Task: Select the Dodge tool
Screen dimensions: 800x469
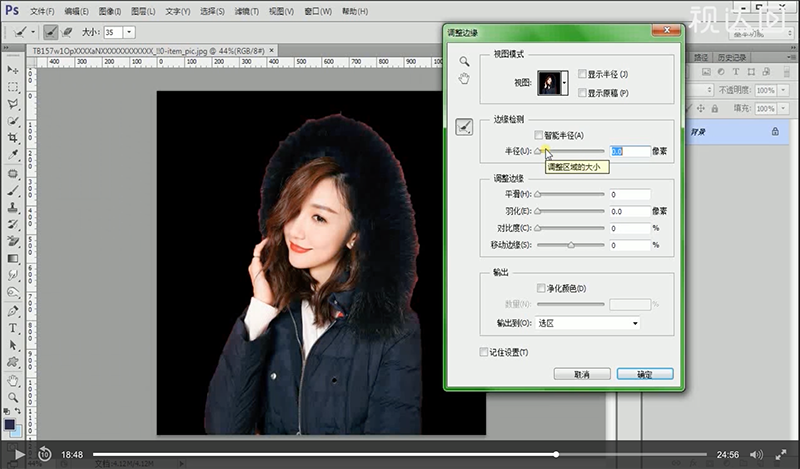Action: point(13,292)
